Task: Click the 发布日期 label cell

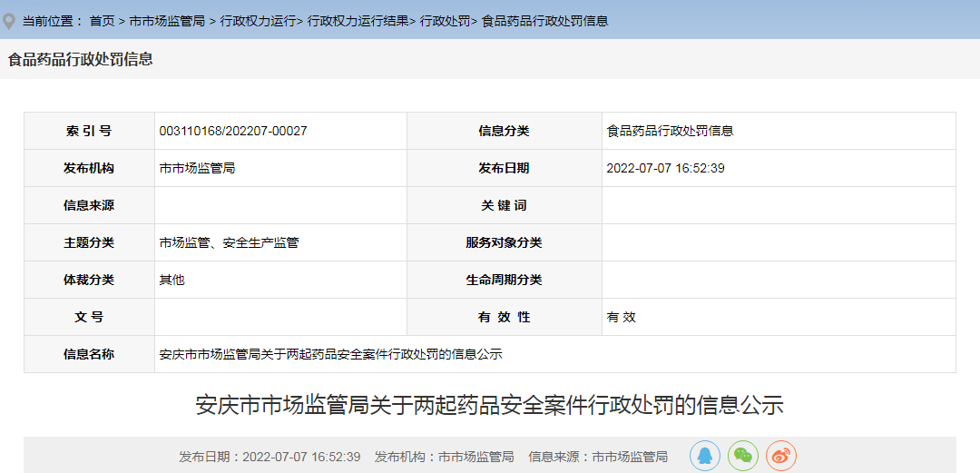Action: (505, 168)
